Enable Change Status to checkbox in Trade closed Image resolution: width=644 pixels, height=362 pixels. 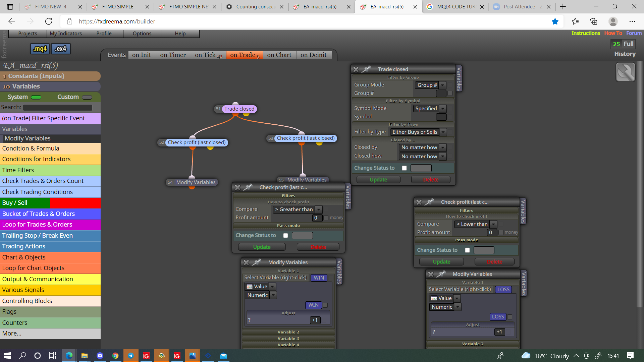pyautogui.click(x=404, y=168)
